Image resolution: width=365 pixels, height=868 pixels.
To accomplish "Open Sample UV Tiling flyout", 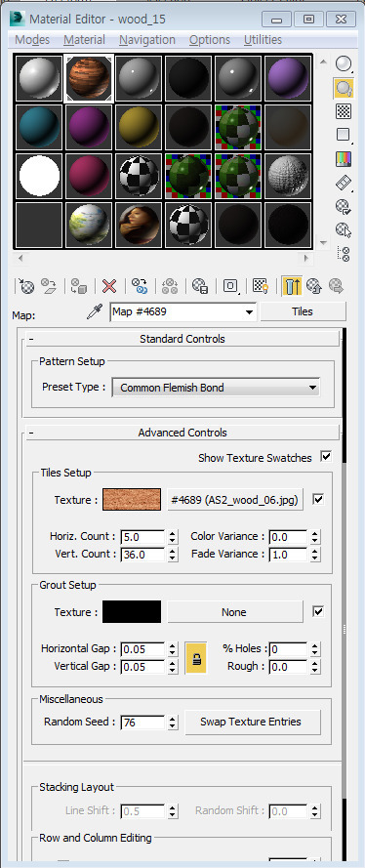I will [344, 135].
